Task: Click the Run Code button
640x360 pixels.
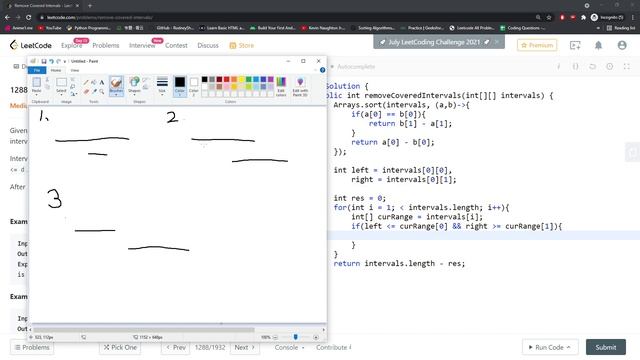Action: point(550,347)
